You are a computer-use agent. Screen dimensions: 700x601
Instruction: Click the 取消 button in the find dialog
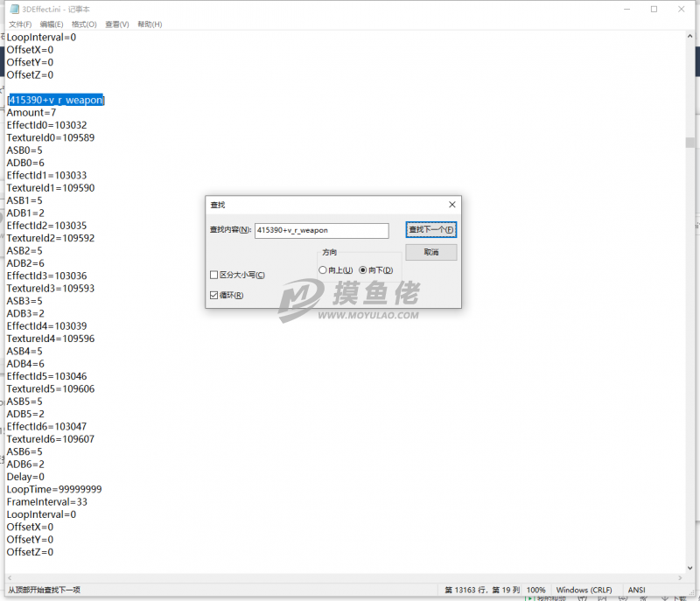click(431, 252)
